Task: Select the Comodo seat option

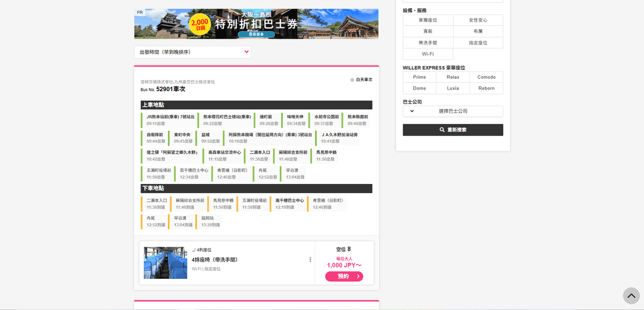Action: (x=486, y=77)
